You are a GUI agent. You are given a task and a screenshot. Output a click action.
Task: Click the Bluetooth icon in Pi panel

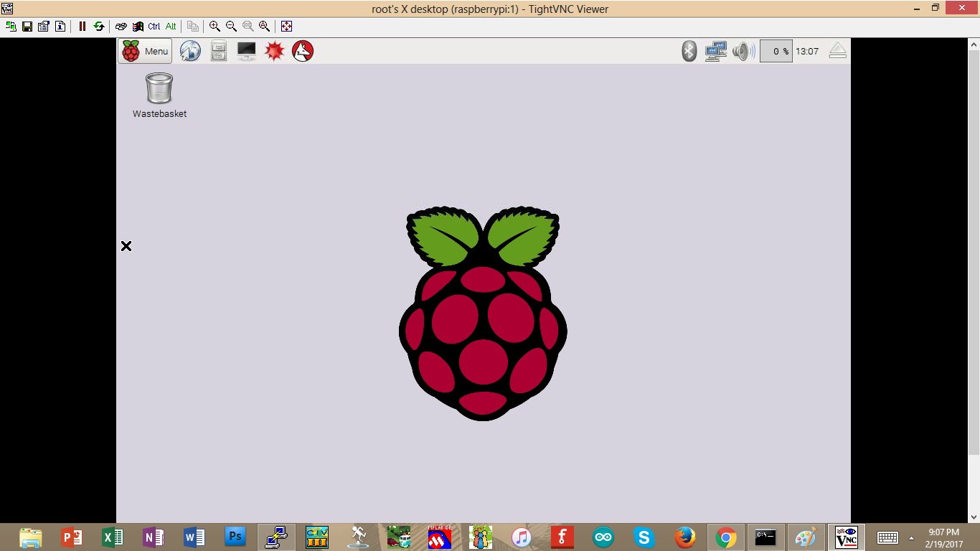(x=689, y=51)
